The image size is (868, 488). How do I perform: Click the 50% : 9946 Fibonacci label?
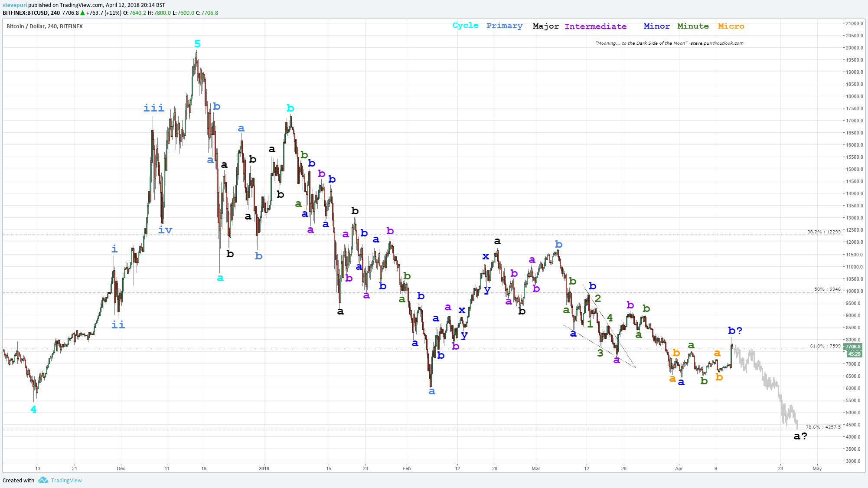[827, 289]
